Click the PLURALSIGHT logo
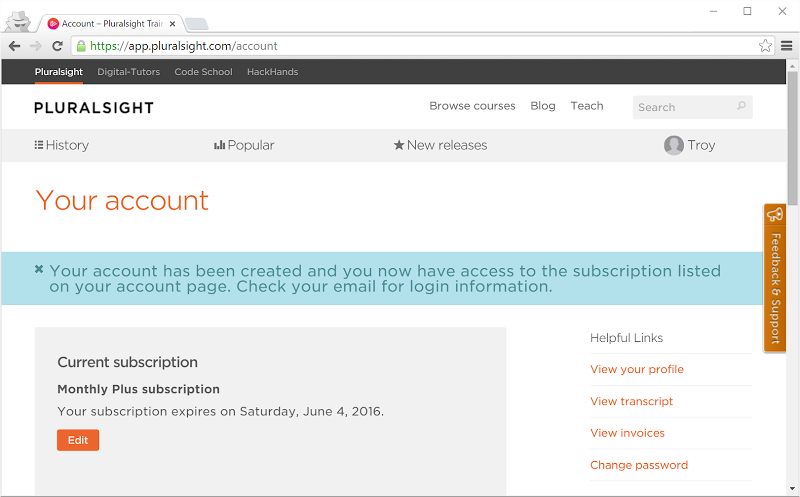Screen dimensions: 800x497 click(94, 108)
